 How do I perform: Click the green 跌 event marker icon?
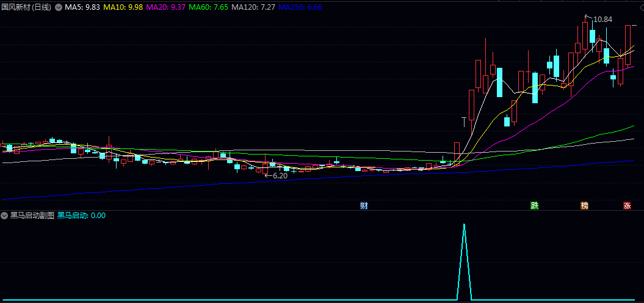[535, 206]
